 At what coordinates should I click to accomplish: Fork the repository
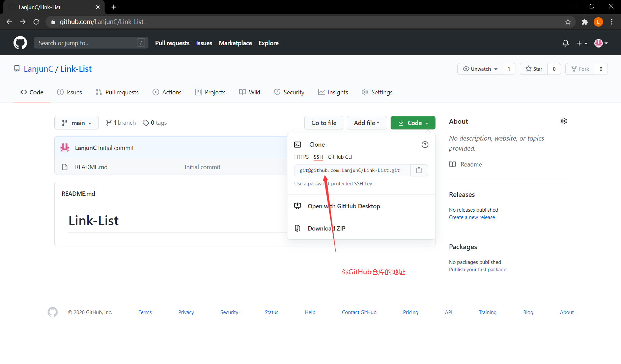580,69
